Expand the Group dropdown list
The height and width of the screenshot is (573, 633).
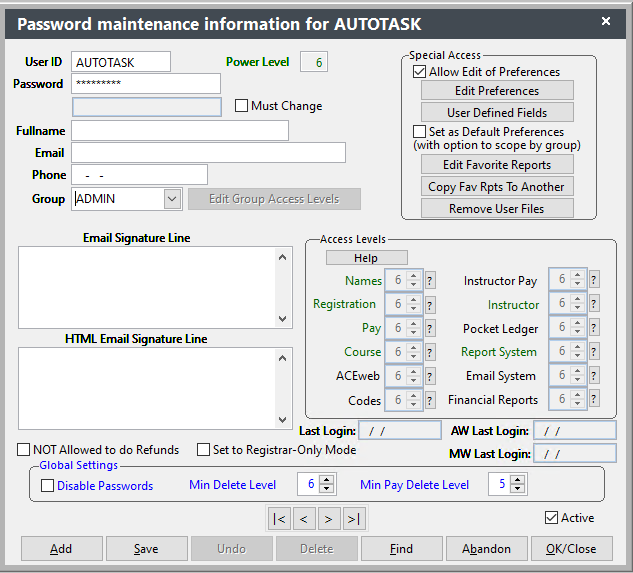[172, 199]
